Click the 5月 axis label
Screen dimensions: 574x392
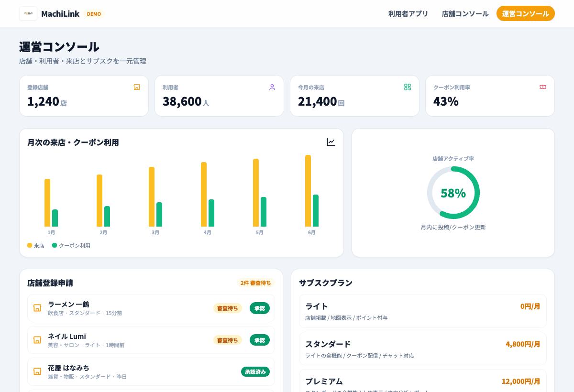coord(259,232)
